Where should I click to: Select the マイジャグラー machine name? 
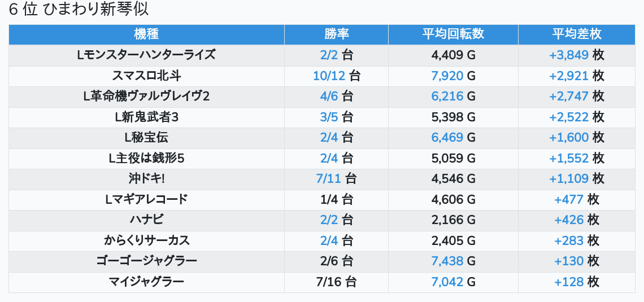click(x=146, y=282)
